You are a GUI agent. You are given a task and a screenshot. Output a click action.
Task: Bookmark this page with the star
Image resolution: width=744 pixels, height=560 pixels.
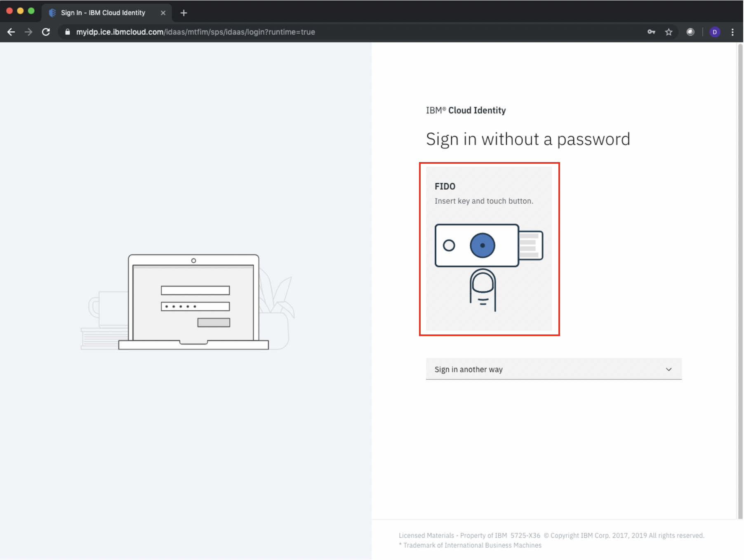click(x=669, y=32)
